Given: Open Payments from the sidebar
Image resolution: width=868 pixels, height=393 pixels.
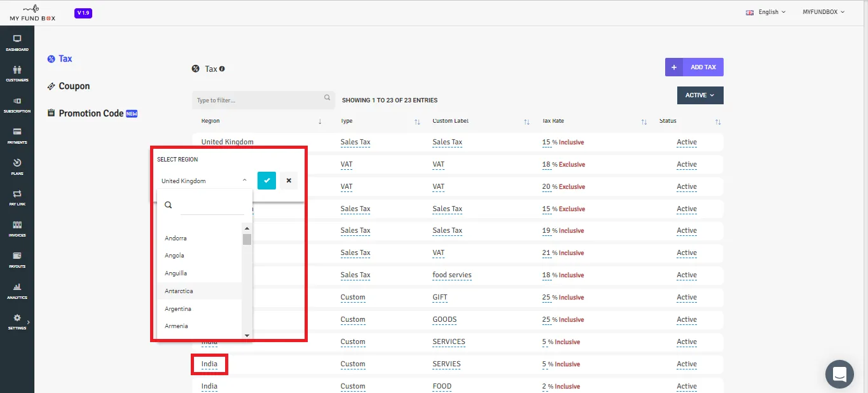Looking at the screenshot, I should (17, 136).
